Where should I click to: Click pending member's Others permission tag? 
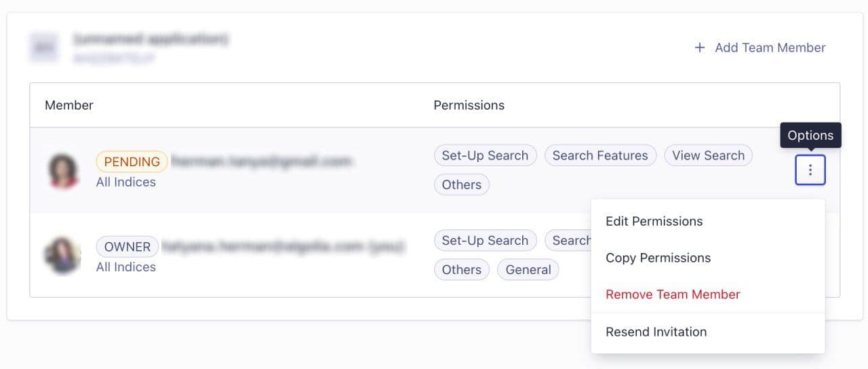click(461, 184)
